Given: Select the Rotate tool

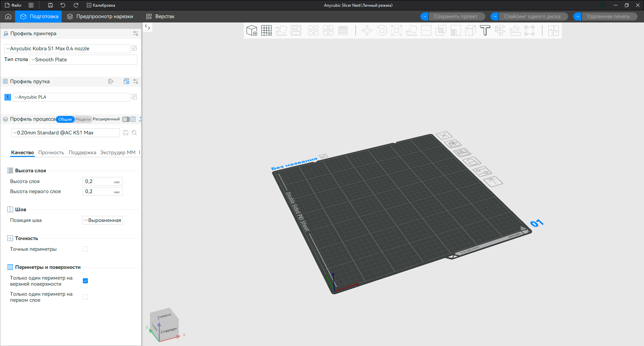Looking at the screenshot, I should (x=382, y=31).
